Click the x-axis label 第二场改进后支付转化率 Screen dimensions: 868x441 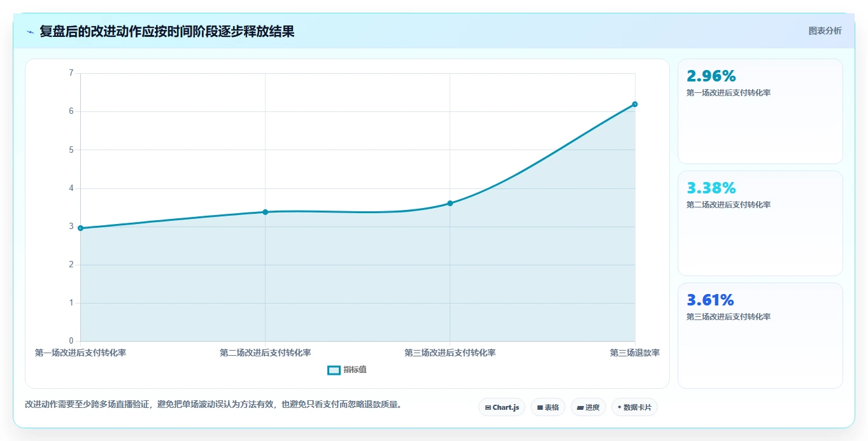[266, 353]
